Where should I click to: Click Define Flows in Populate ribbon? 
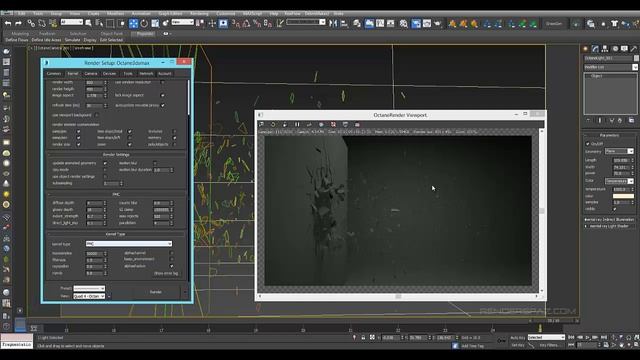click(x=17, y=40)
